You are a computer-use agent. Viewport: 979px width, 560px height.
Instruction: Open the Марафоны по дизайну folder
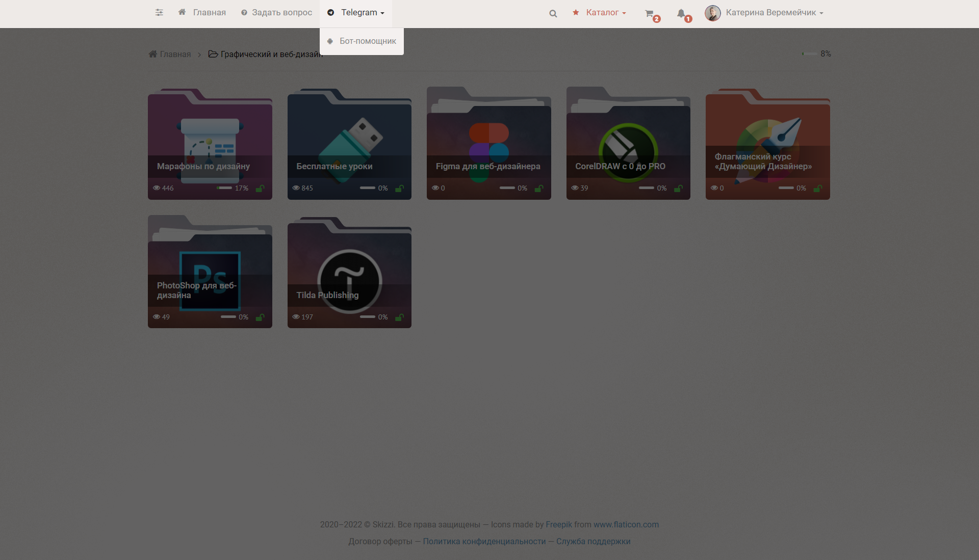click(210, 144)
